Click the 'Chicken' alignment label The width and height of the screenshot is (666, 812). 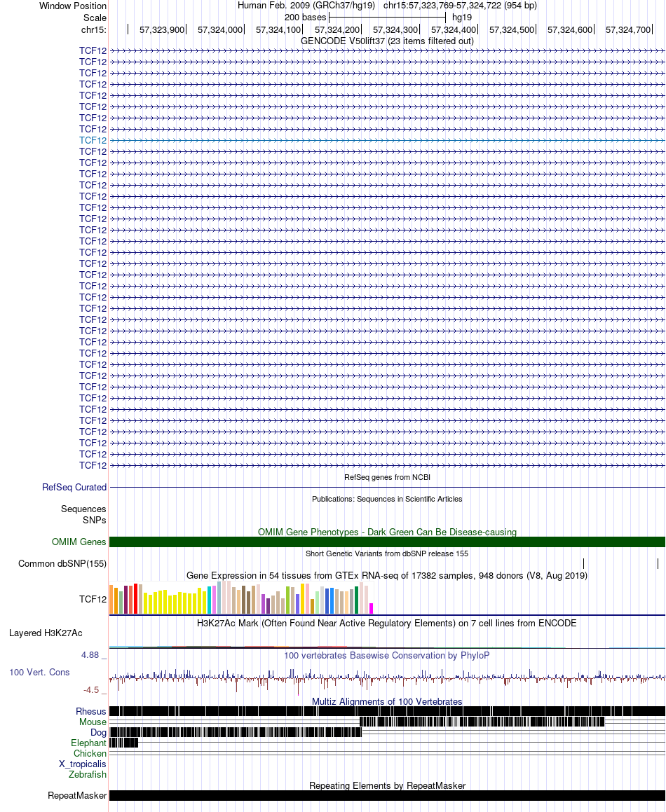click(90, 753)
